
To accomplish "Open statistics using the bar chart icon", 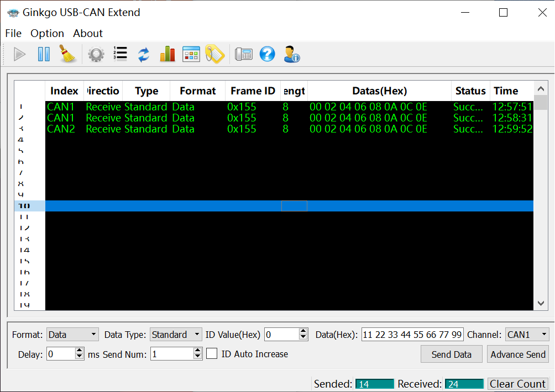I will point(167,54).
